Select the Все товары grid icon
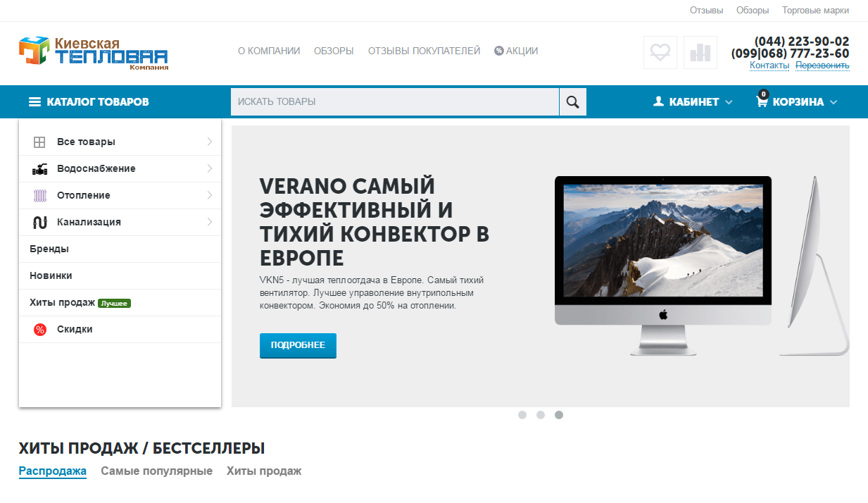The image size is (868, 503). (38, 142)
